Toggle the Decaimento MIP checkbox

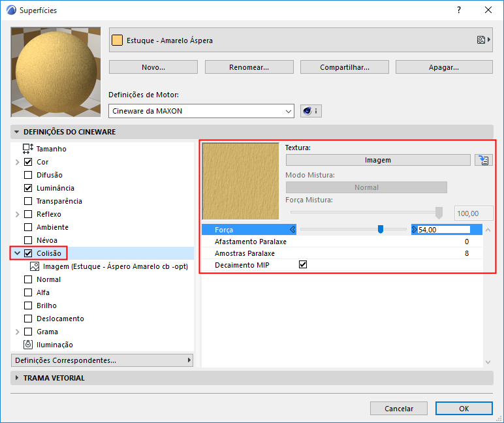(x=303, y=264)
